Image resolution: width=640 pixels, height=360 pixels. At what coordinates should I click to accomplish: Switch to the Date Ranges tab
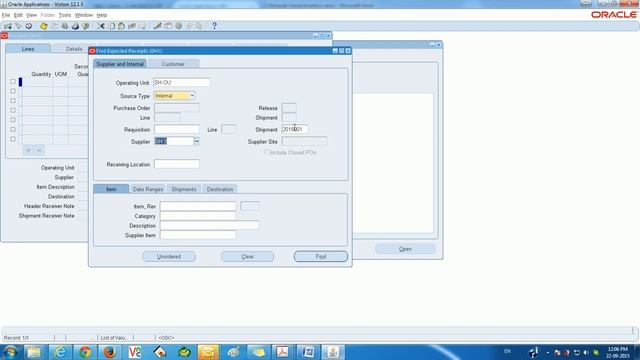coord(148,189)
